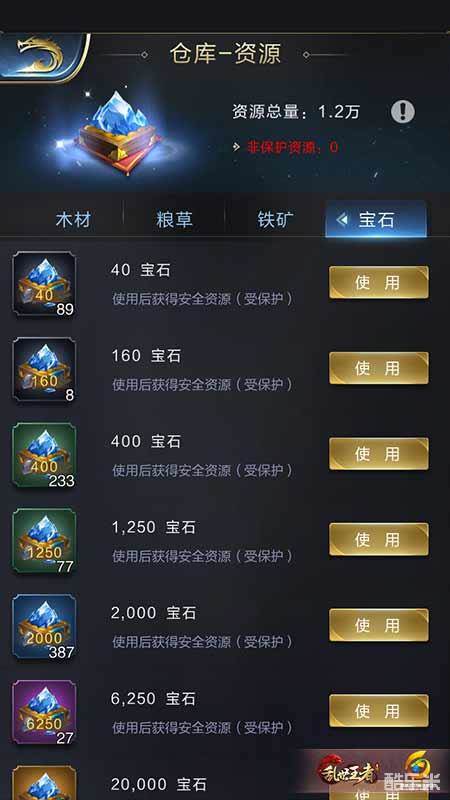450x800 pixels.
Task: Switch to the 粮草 tab
Action: pyautogui.click(x=174, y=220)
